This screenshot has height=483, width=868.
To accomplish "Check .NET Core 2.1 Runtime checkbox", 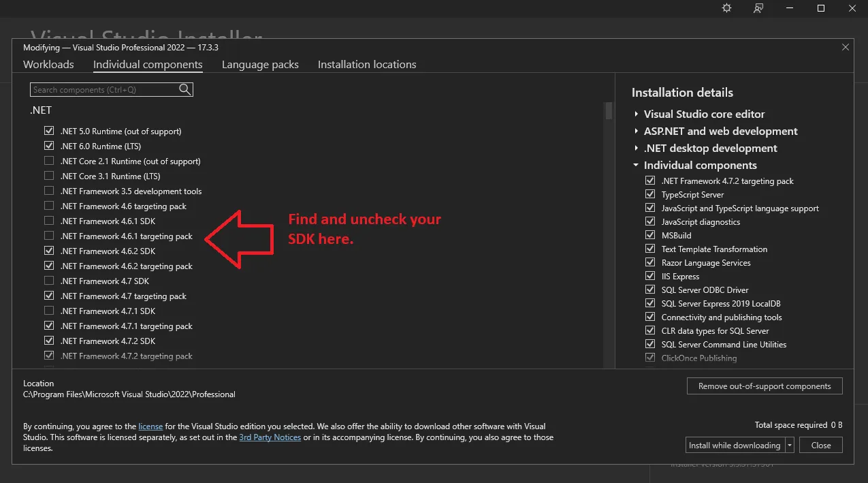I will [x=49, y=161].
